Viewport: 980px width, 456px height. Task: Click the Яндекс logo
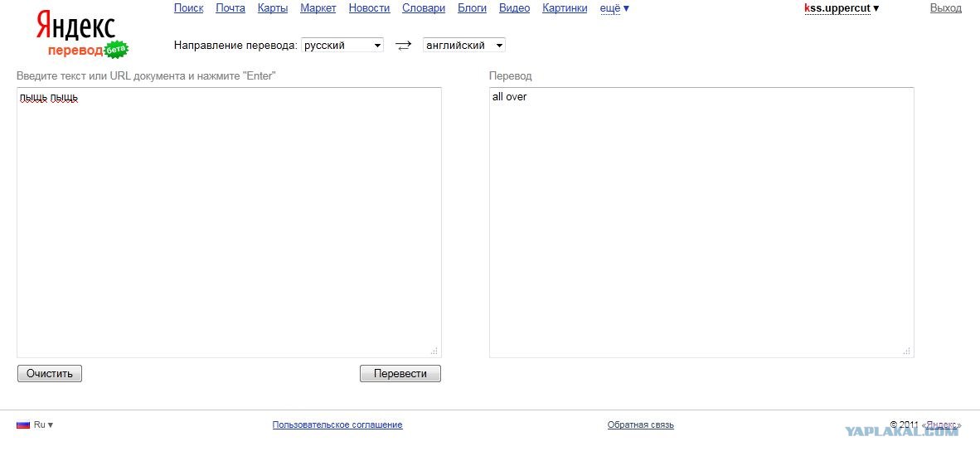click(x=76, y=27)
